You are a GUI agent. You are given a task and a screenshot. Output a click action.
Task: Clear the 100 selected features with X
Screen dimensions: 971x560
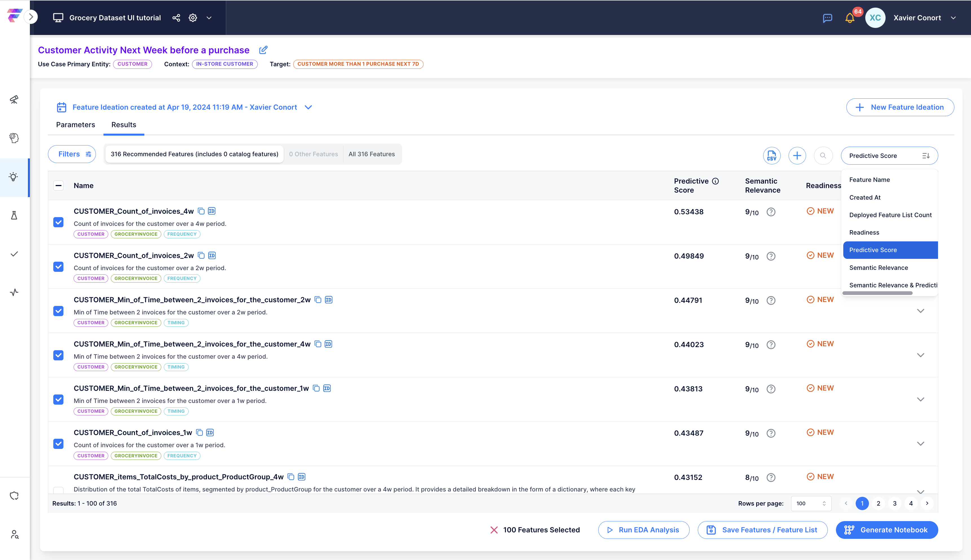[494, 530]
